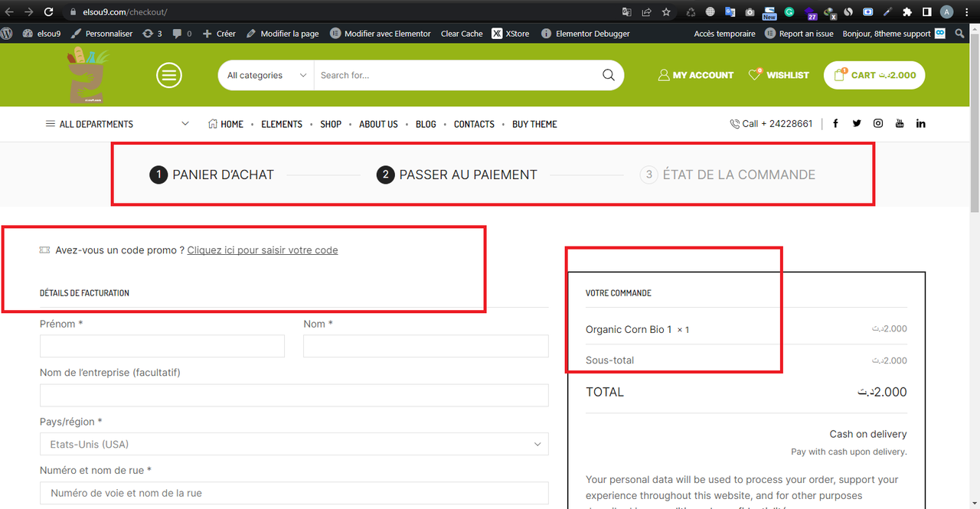Image resolution: width=980 pixels, height=509 pixels.
Task: Open the camera screenshot extension
Action: point(750,12)
